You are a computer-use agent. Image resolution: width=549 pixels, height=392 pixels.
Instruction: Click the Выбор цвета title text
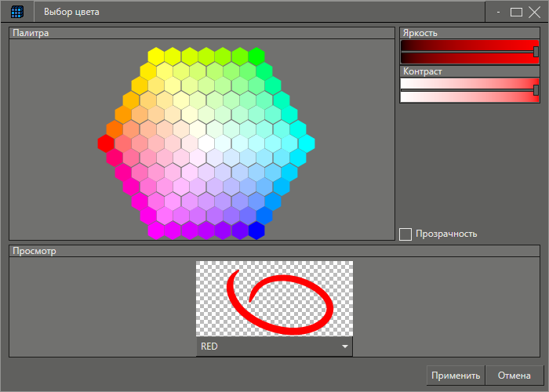click(71, 12)
